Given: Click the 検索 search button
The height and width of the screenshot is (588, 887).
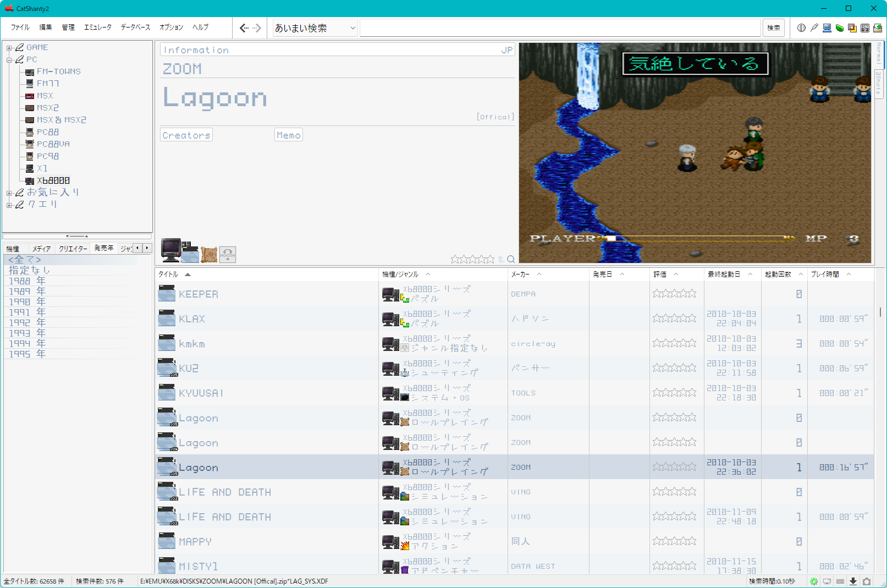Looking at the screenshot, I should tap(774, 28).
